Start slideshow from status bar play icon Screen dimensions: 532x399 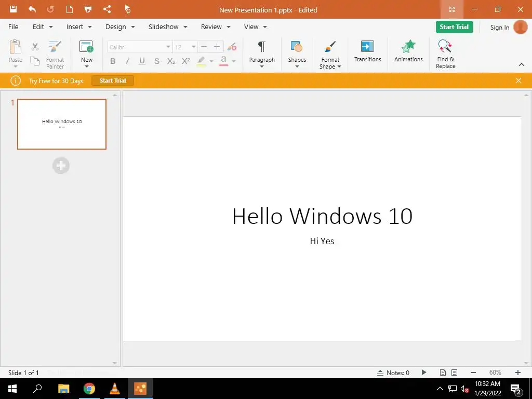pos(424,372)
